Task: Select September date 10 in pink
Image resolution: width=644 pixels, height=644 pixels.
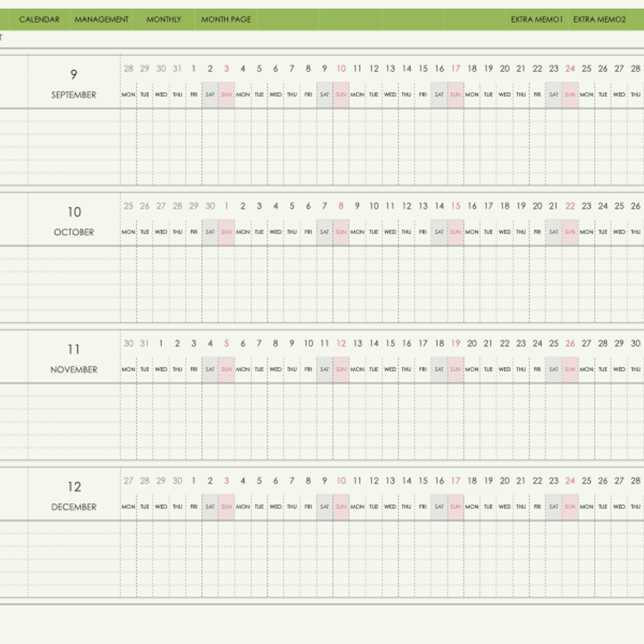Action: (x=341, y=69)
